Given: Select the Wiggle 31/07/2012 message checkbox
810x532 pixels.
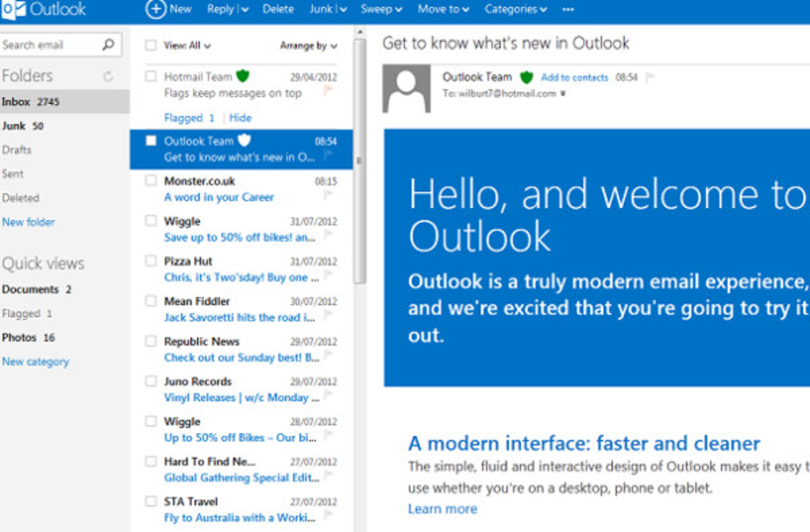Looking at the screenshot, I should point(151,221).
